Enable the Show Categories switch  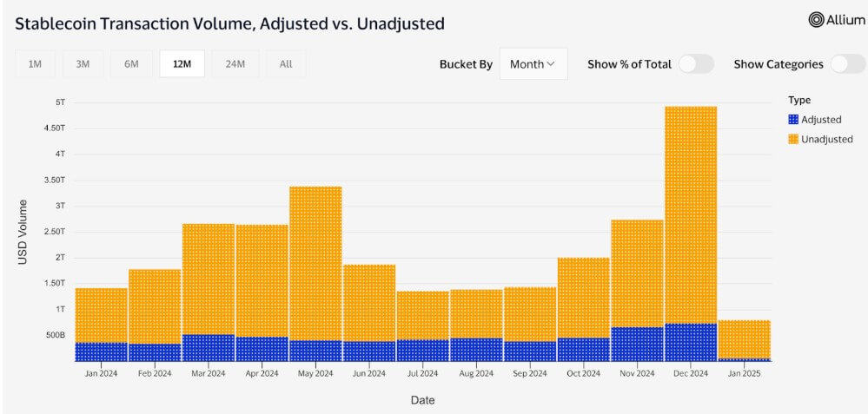point(848,64)
